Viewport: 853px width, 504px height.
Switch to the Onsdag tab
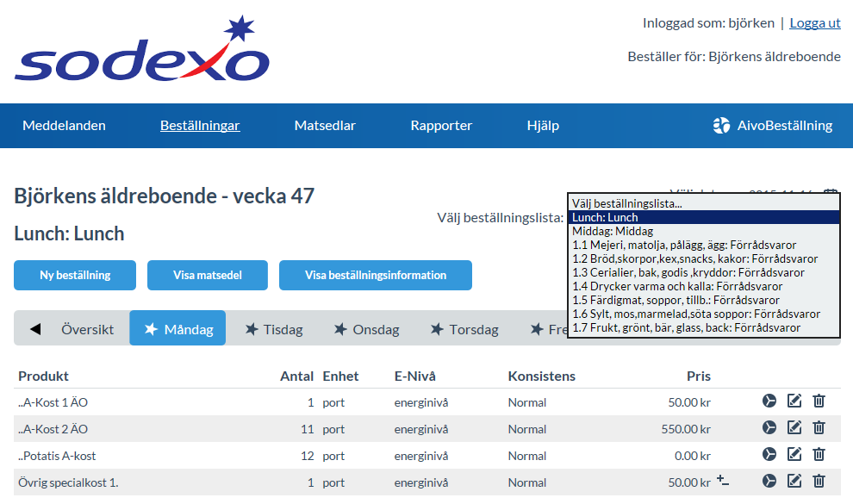[367, 329]
